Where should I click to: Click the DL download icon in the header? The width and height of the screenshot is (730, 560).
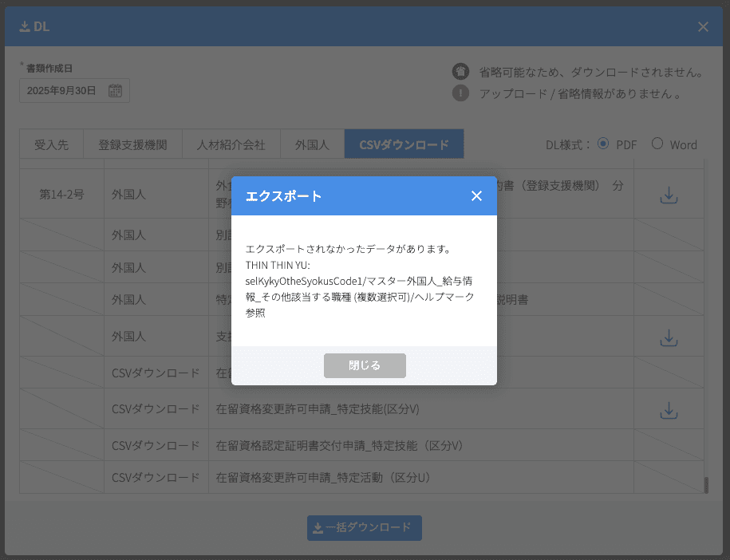[x=26, y=26]
